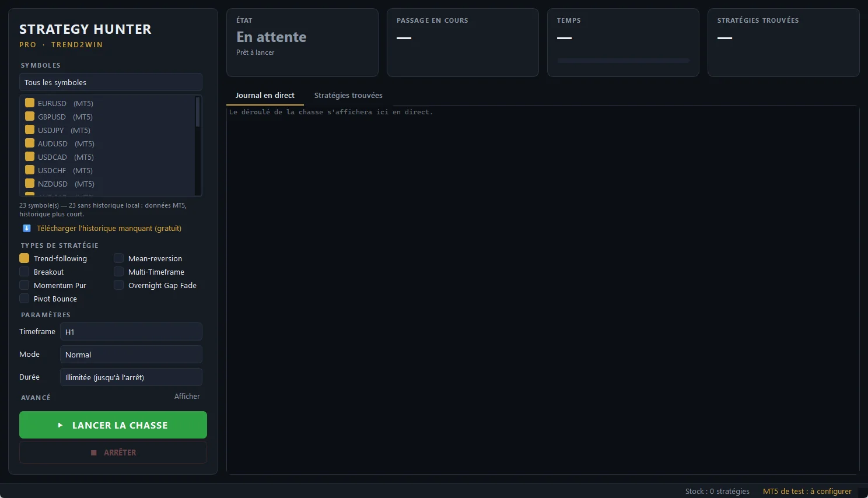Disable the Trend-following strategy checkbox
This screenshot has height=498, width=868.
click(24, 258)
